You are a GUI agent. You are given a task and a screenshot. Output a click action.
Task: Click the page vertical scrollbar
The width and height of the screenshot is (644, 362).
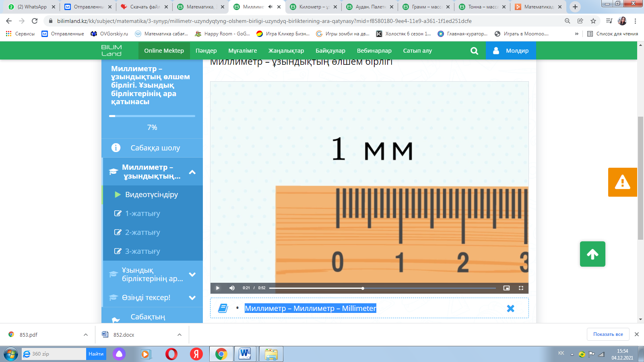(640, 178)
